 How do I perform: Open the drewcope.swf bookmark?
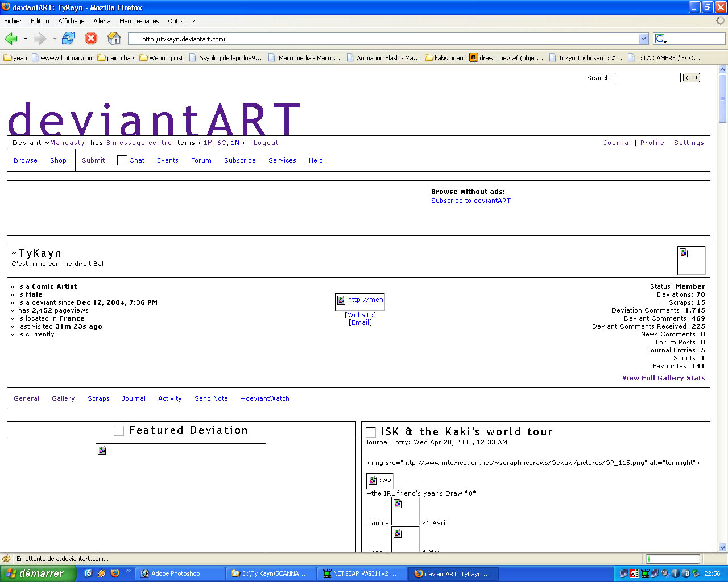[506, 58]
